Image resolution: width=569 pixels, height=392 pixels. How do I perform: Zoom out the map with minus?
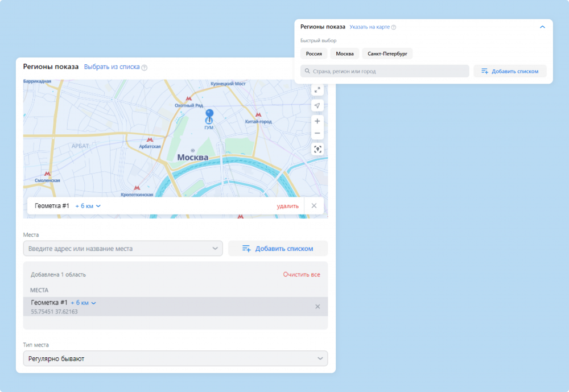317,133
